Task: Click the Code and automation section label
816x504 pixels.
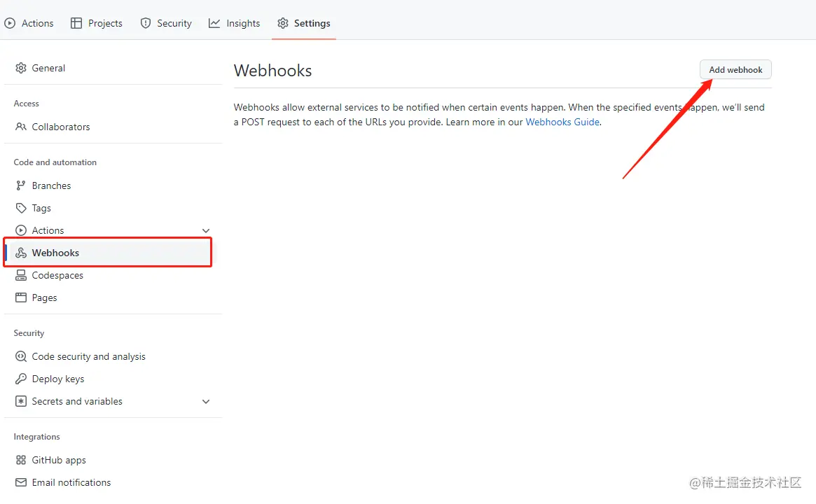Action: 55,162
